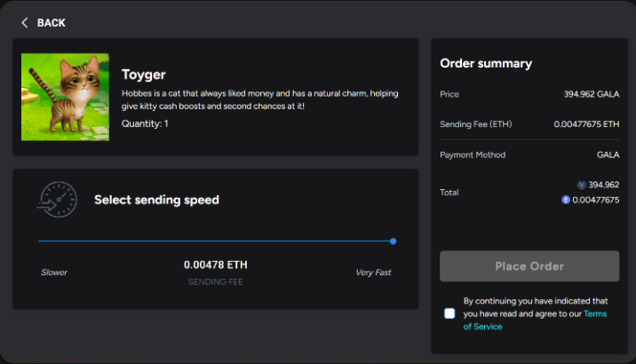Open the Toyger cat thumbnail image
Image resolution: width=636 pixels, height=364 pixels.
[x=65, y=98]
